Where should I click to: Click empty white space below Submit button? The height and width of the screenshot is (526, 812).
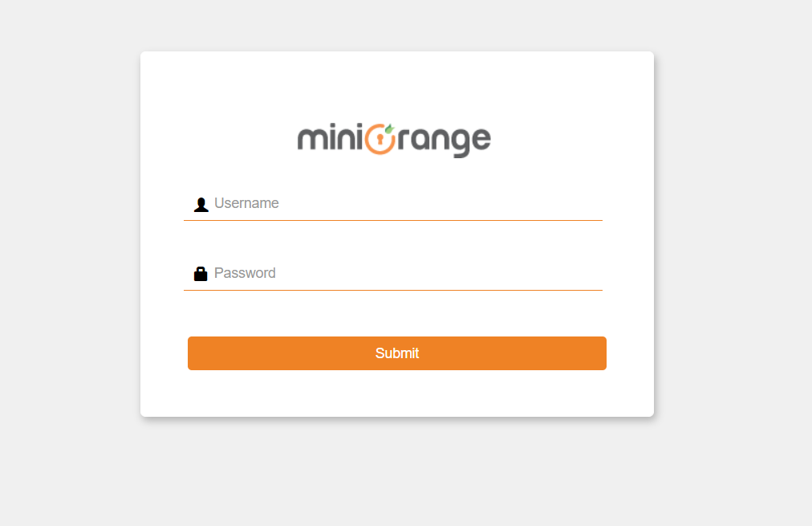397,393
